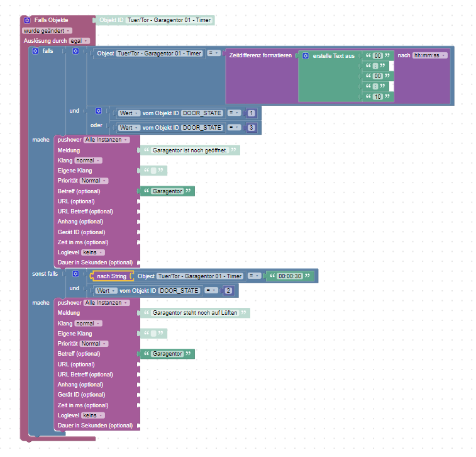Viewport: 476px width, 457px height.
Task: Open Loglevel keins dropdown in second pushover block
Action: (93, 415)
